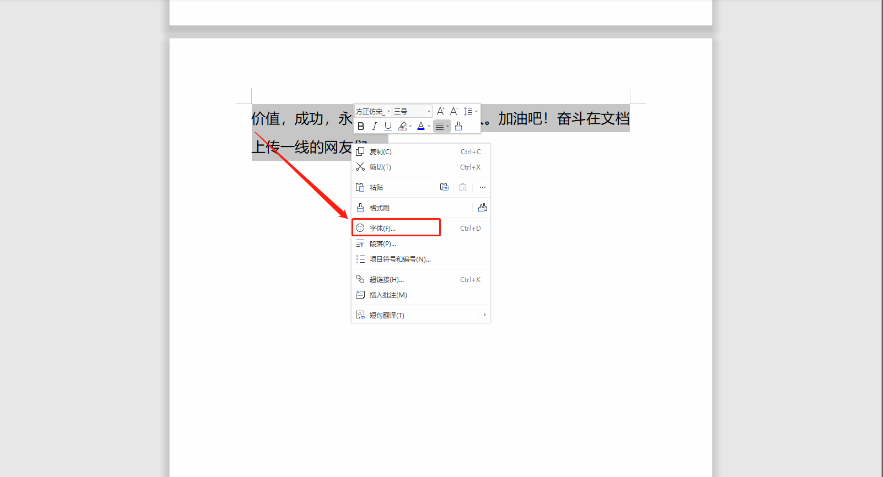883x477 pixels.
Task: Expand the text alignment dropdown arrow
Action: pyautogui.click(x=448, y=127)
